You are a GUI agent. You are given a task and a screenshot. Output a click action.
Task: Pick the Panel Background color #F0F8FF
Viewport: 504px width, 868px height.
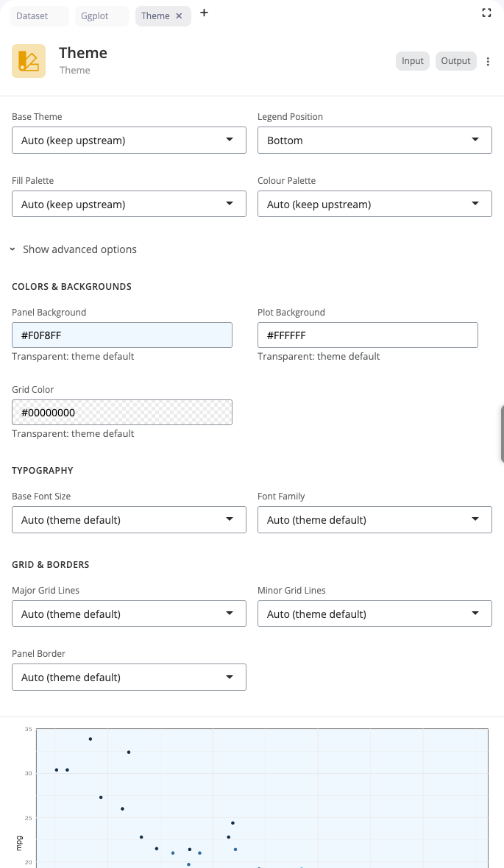(x=122, y=335)
